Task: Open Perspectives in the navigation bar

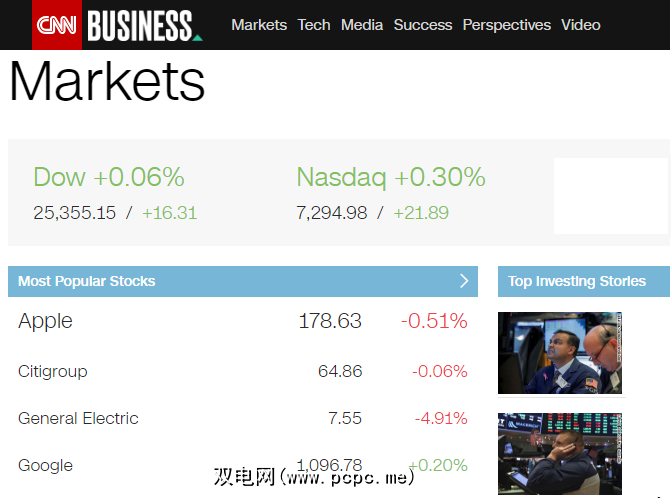Action: click(x=506, y=25)
